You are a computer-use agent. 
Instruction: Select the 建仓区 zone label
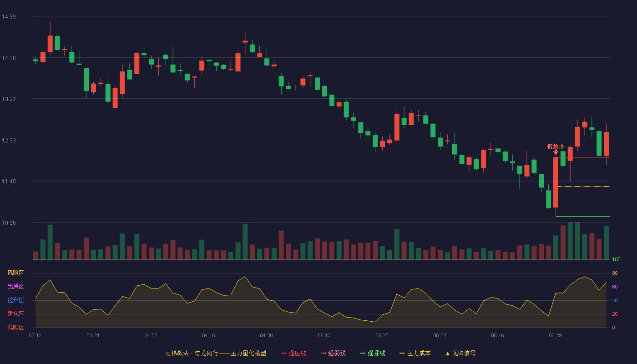15,314
